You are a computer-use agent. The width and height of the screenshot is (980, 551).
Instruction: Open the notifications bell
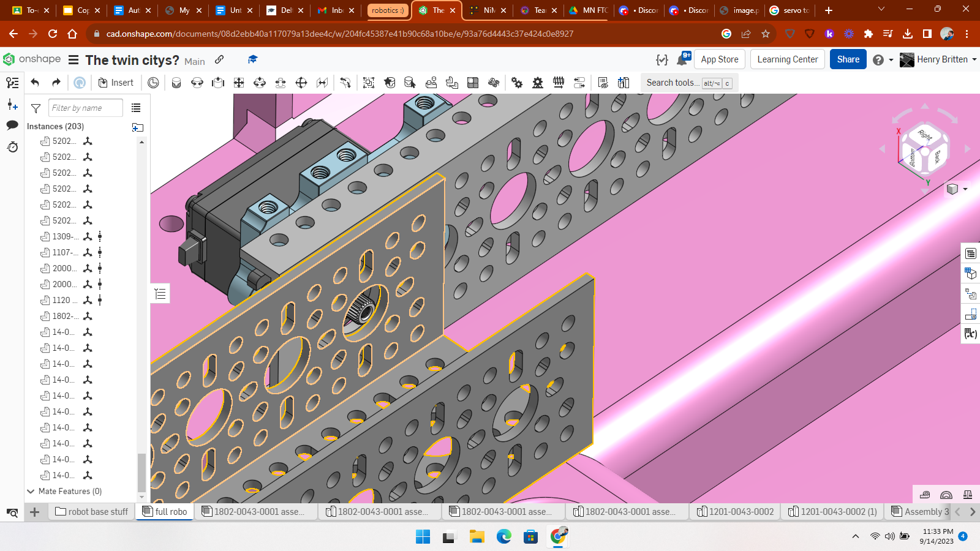(x=684, y=59)
